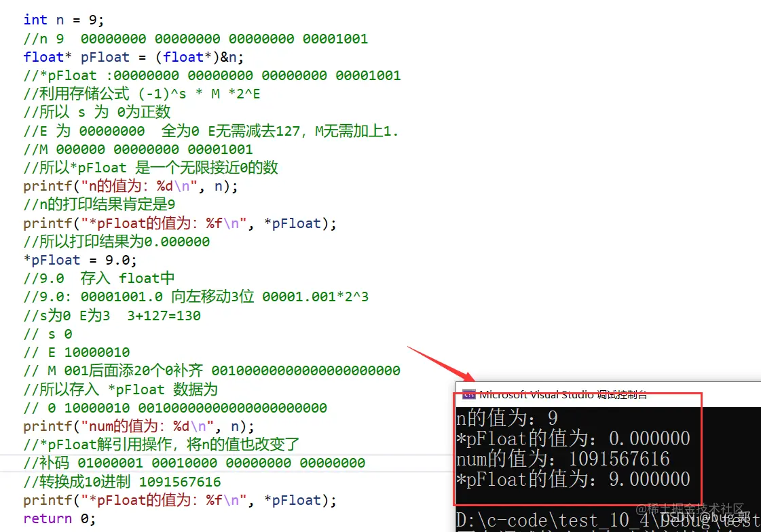This screenshot has height=532, width=761.
Task: Click the line 'printf("n的值为: %d\n", n);'
Action: pyautogui.click(x=130, y=186)
